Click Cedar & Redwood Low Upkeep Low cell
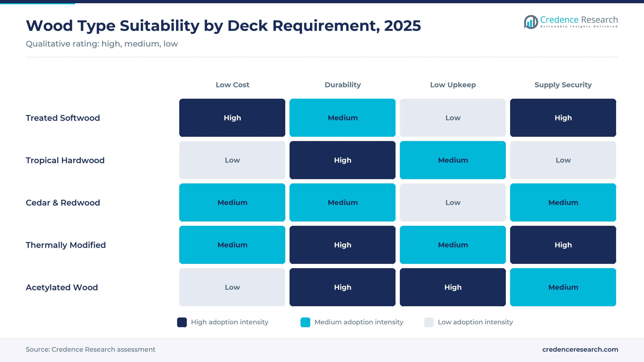Image resolution: width=644 pixels, height=362 pixels. [x=453, y=202]
